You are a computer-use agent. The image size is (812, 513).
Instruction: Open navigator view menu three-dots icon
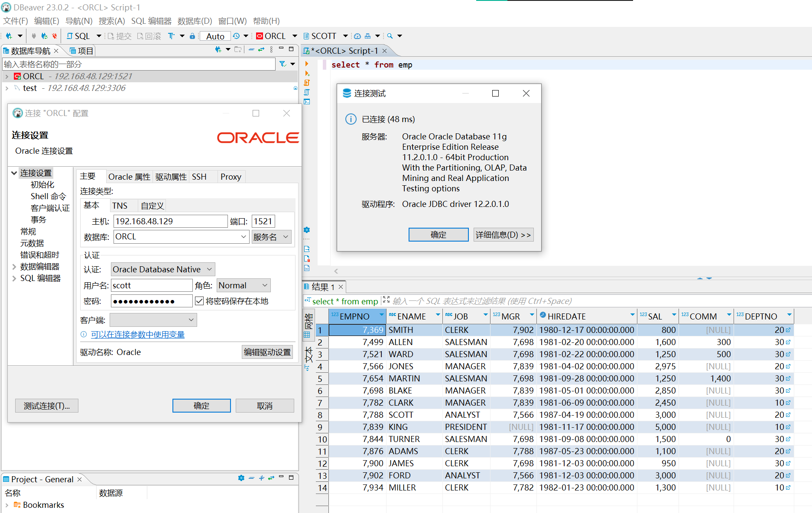(271, 50)
